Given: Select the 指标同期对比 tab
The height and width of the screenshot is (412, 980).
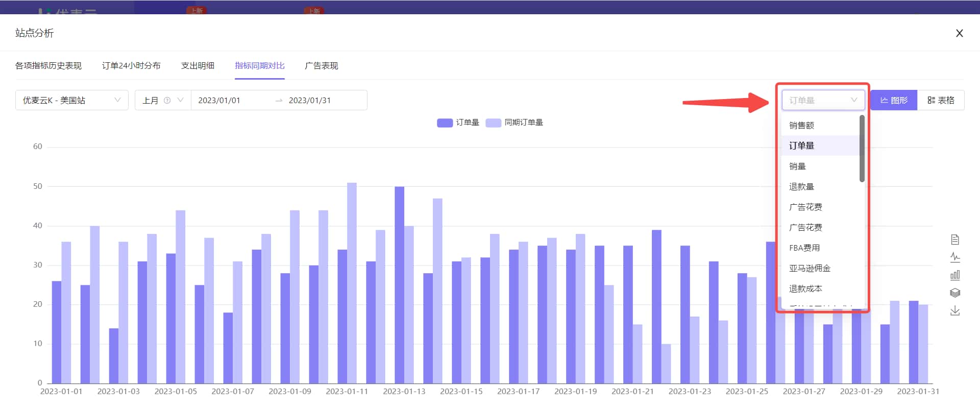Looking at the screenshot, I should [x=260, y=66].
